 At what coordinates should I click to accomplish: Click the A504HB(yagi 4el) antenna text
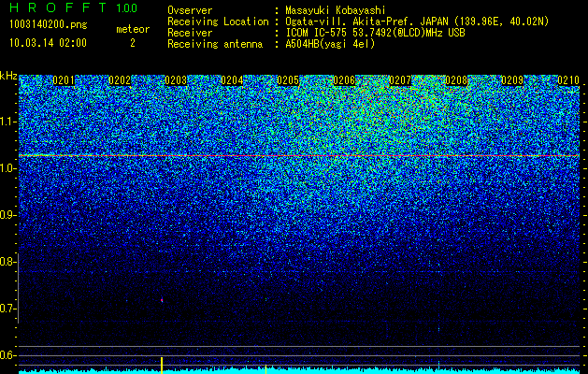coord(330,44)
